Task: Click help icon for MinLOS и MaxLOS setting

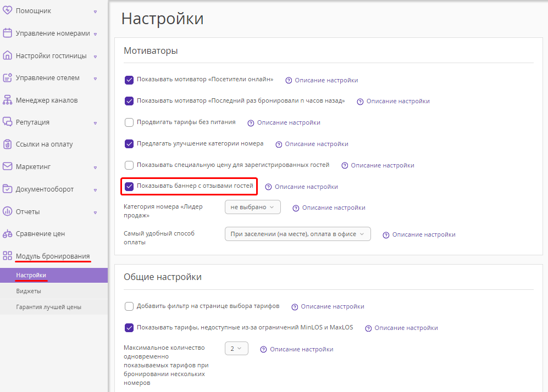Action: [x=368, y=328]
